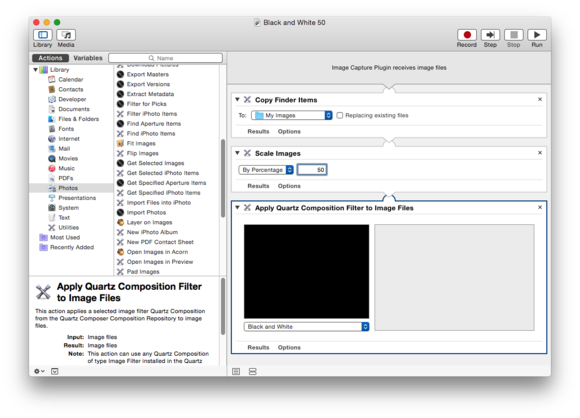Open the Media browser button
Viewport: 580px width, 418px height.
[x=66, y=35]
